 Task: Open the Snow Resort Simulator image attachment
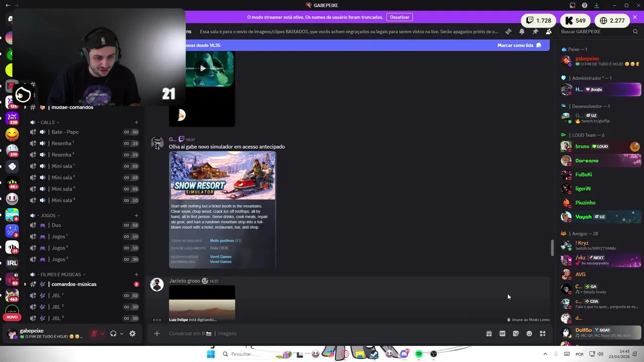pos(222,210)
